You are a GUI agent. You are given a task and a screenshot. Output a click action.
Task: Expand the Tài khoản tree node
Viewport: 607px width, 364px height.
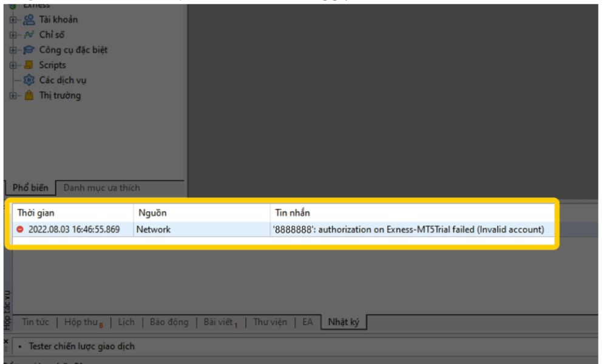[13, 19]
